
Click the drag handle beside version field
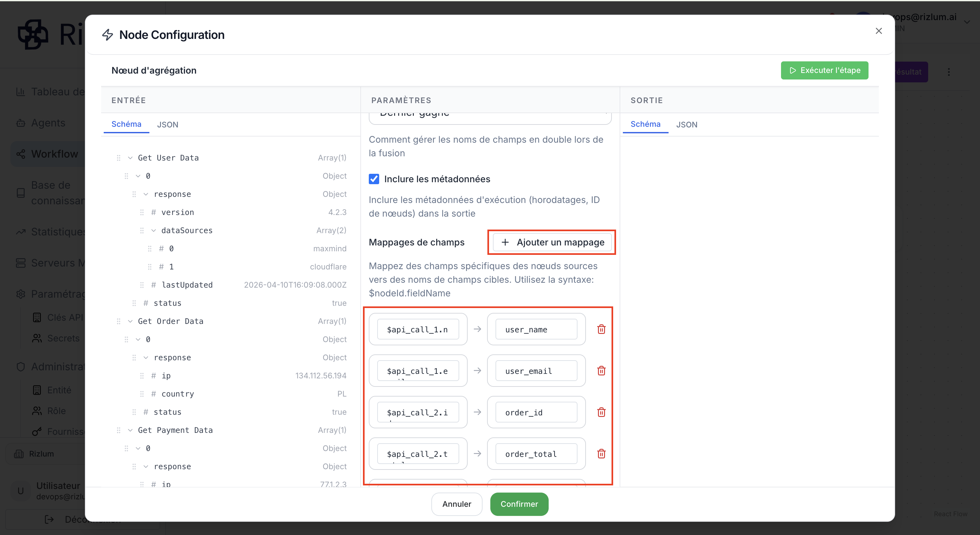(142, 212)
